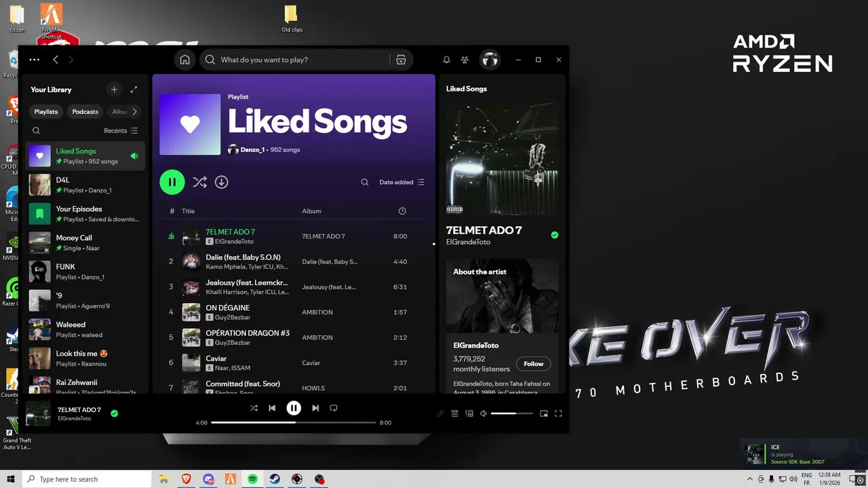Open the Friend Activity icon
This screenshot has height=488, width=868.
tap(465, 60)
